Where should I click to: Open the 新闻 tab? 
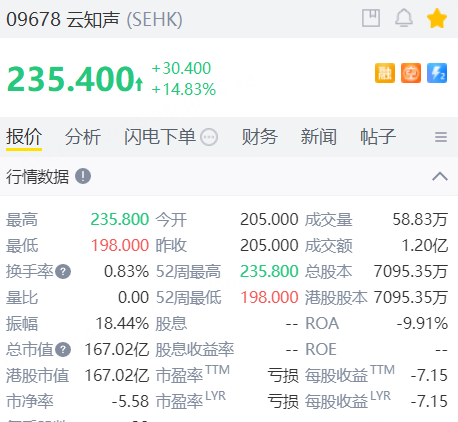[319, 137]
